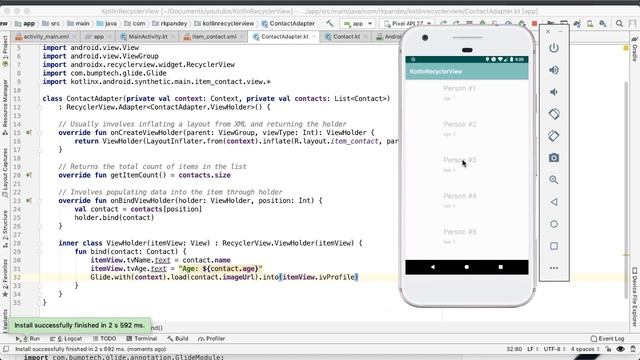The height and width of the screenshot is (360, 640).
Task: Toggle tool window buttons via bottom-left square
Action: click(6, 349)
